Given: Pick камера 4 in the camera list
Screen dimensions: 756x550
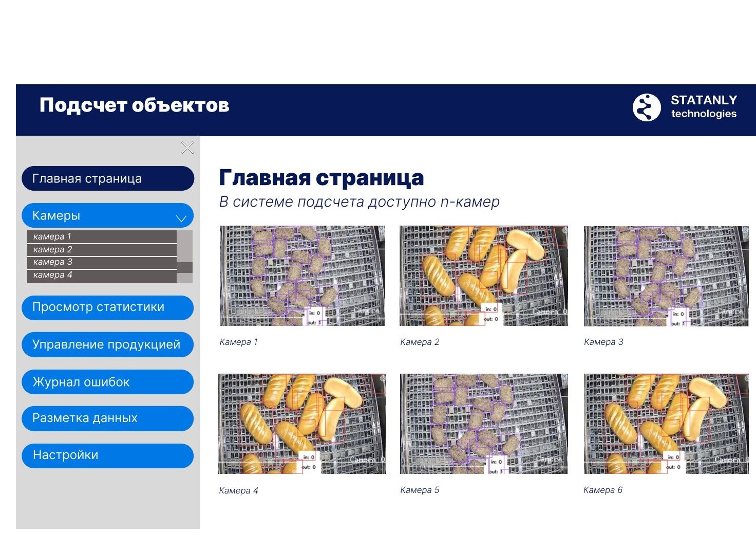Looking at the screenshot, I should tap(102, 275).
